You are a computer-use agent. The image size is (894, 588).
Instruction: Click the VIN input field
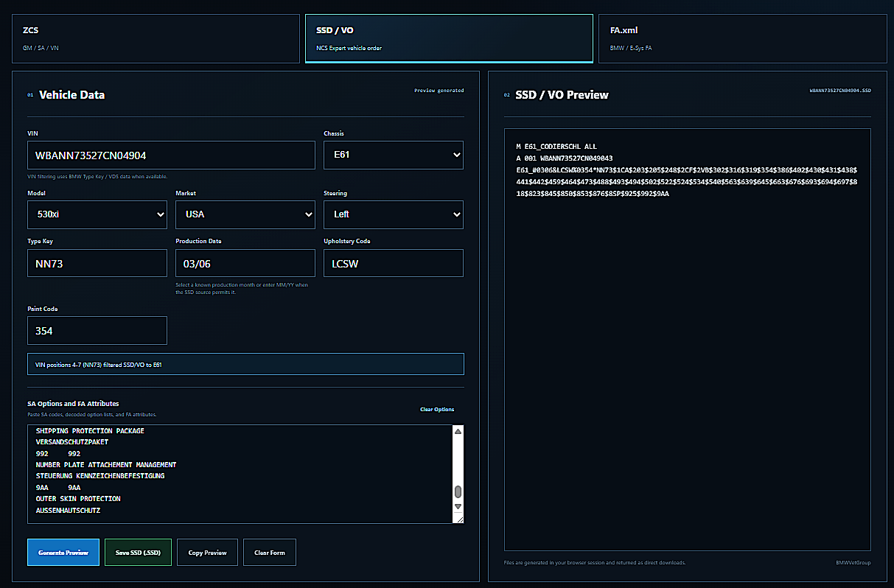pyautogui.click(x=171, y=155)
